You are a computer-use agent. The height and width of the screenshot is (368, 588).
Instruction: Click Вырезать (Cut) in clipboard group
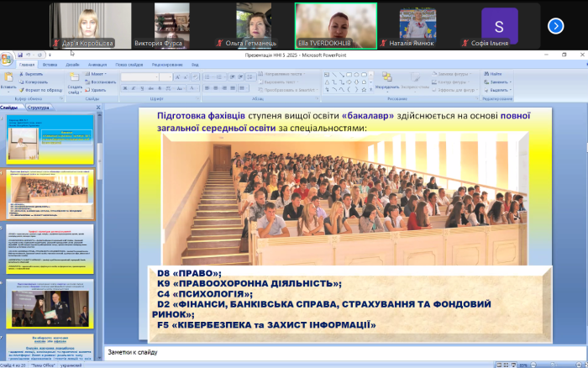(35, 75)
